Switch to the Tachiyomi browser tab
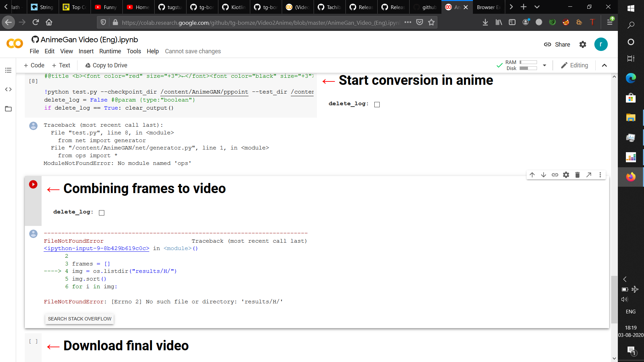Image resolution: width=644 pixels, height=362 pixels. point(329,7)
